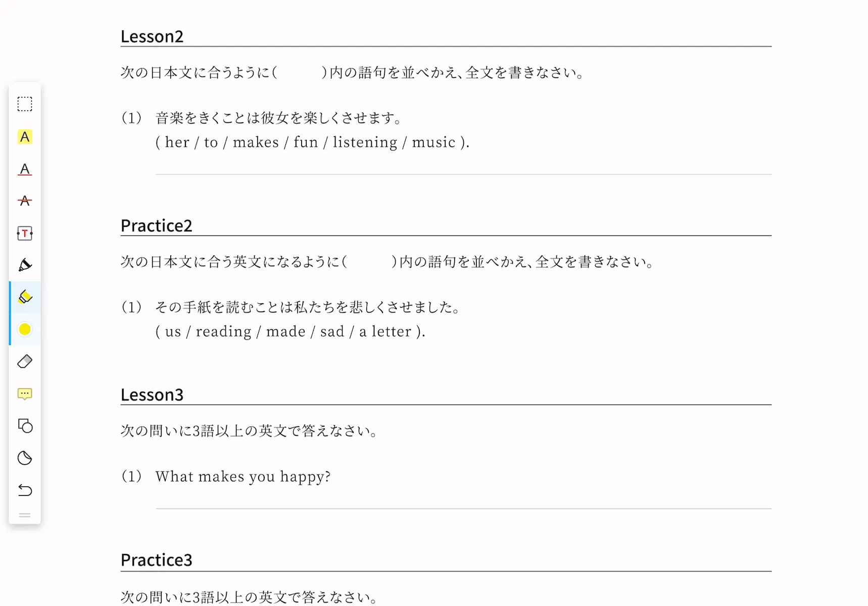The height and width of the screenshot is (606, 868).
Task: Choose the eraser tool
Action: tap(25, 362)
